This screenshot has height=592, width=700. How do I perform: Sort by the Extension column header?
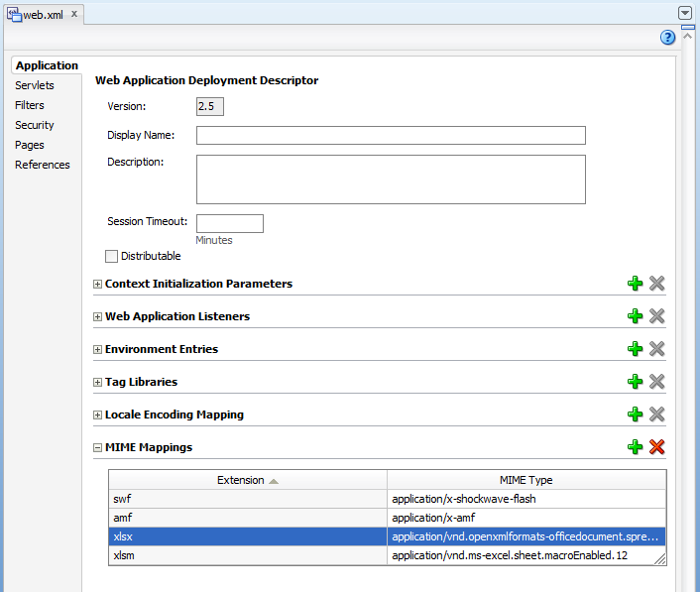247,480
